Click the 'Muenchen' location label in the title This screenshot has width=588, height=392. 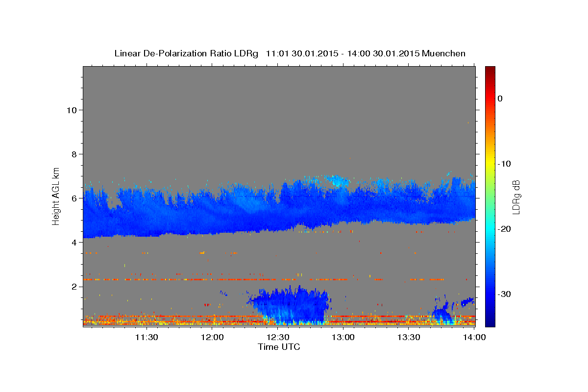(x=444, y=53)
